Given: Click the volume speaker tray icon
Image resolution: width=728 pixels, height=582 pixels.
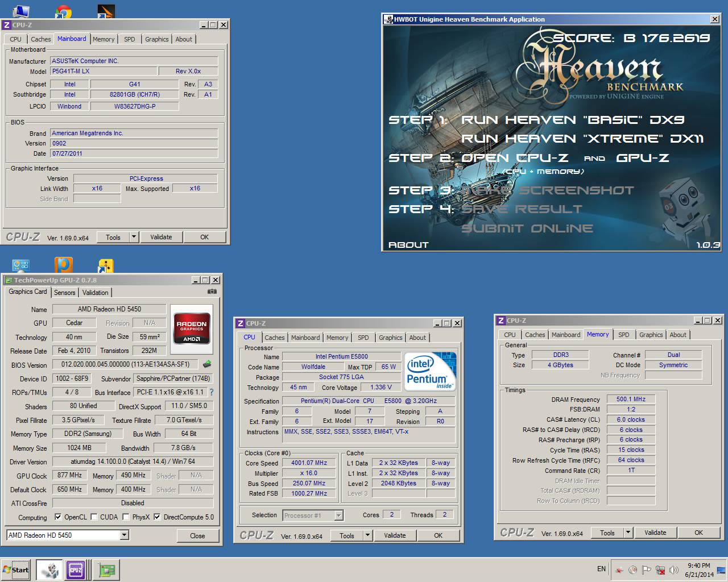Looking at the screenshot, I should click(674, 569).
